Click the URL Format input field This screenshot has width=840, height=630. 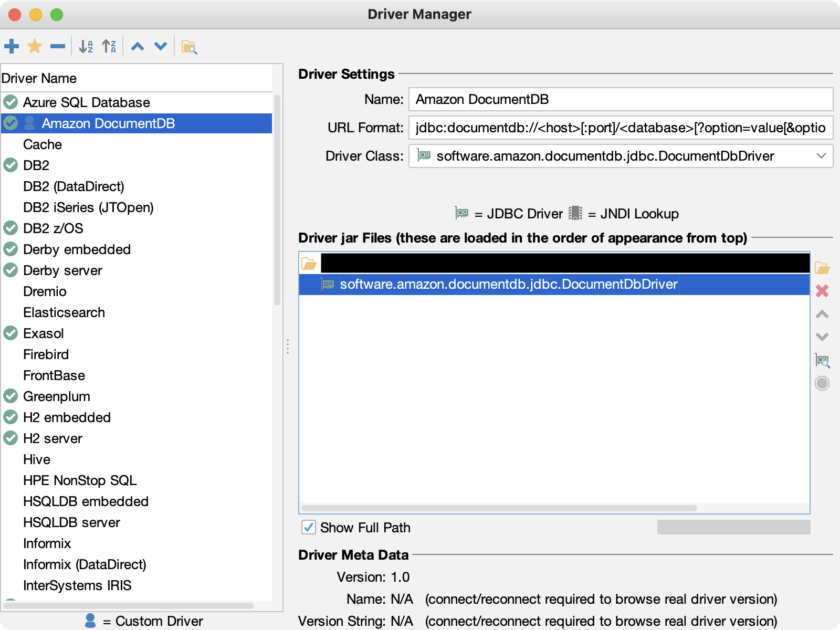coord(621,128)
